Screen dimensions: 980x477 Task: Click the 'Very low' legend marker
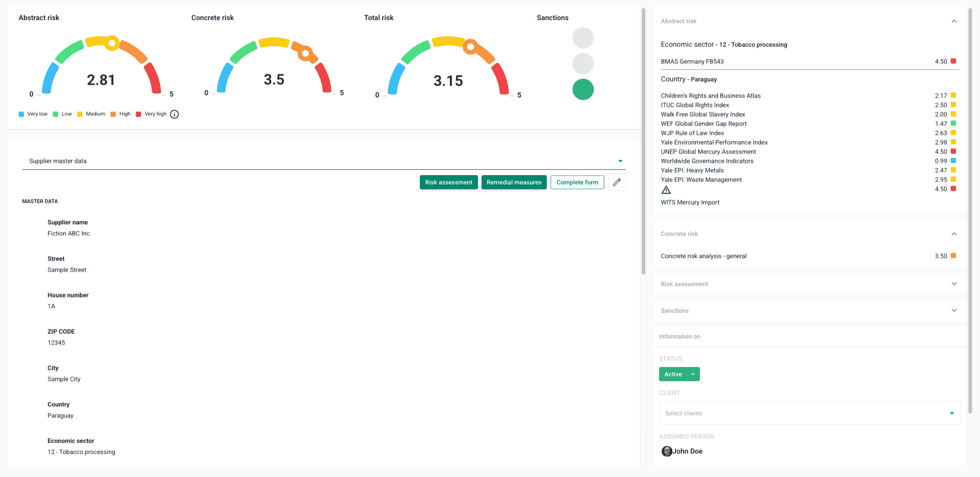[21, 114]
